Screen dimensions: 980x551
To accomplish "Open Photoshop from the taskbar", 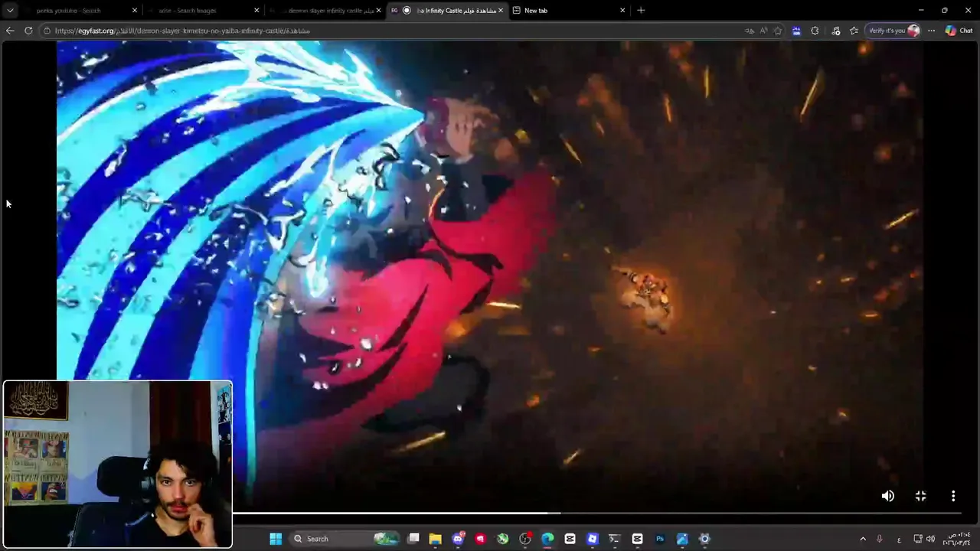I will coord(659,539).
